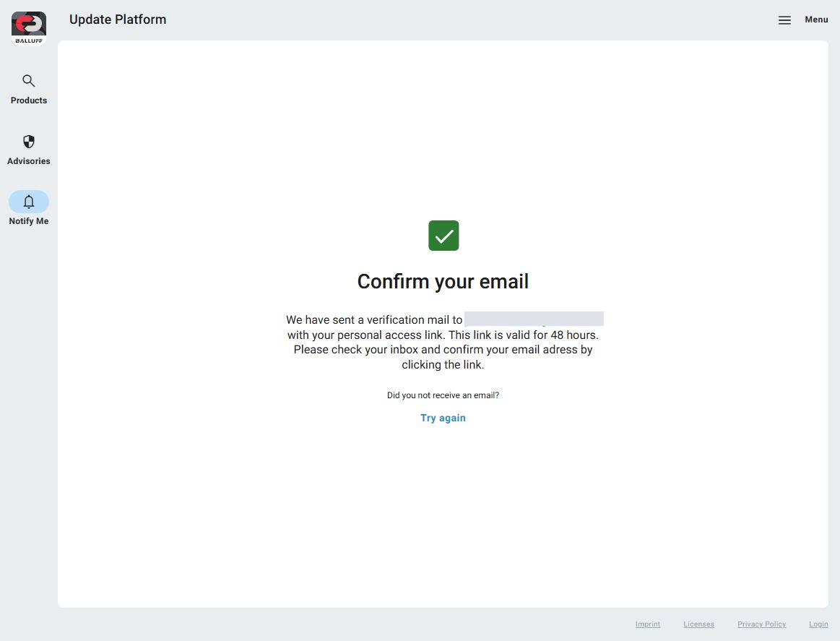Click the Notify Me label in sidebar
This screenshot has width=840, height=641.
[29, 221]
